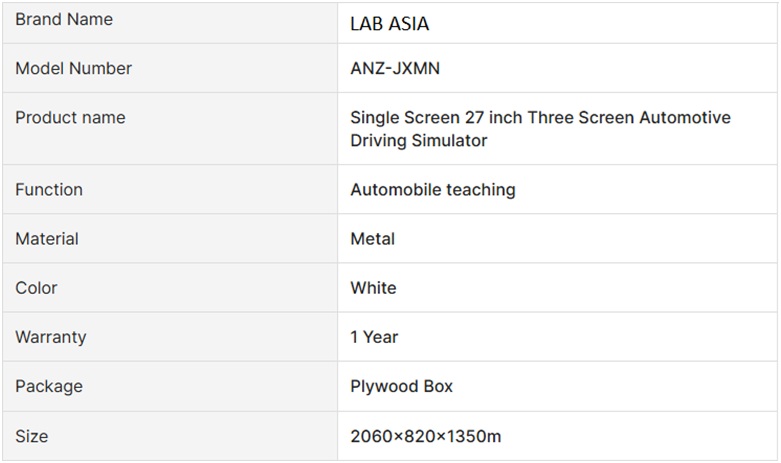Select the White color value
The image size is (781, 463).
(x=373, y=288)
